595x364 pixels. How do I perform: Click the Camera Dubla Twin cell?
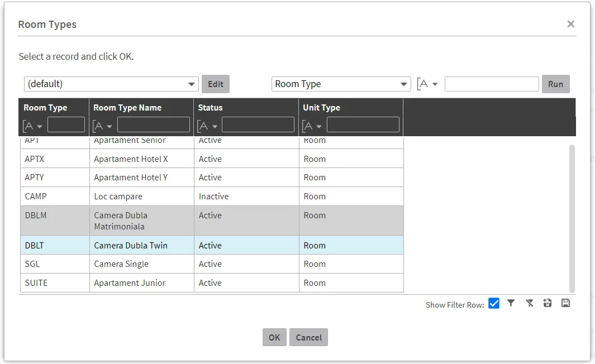(x=141, y=245)
